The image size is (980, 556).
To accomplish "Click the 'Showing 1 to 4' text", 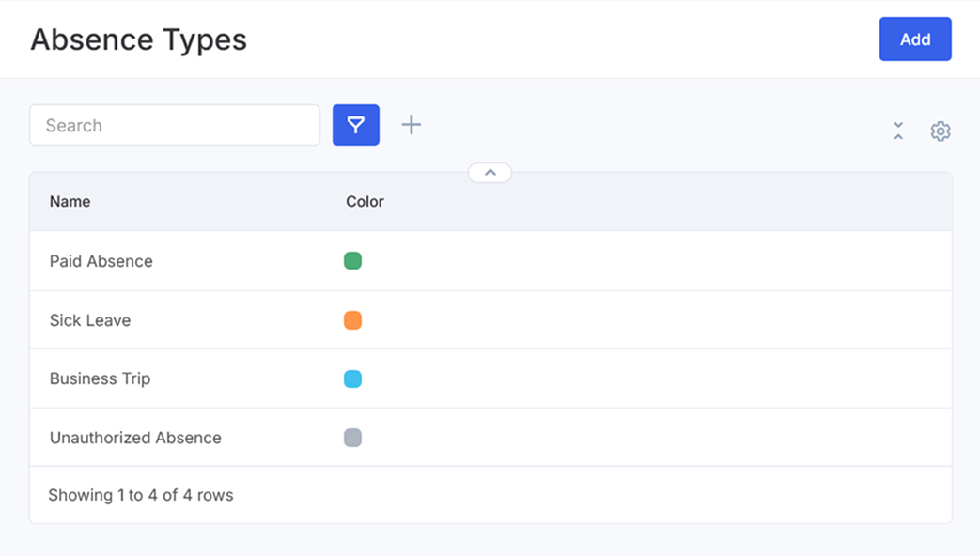I will (x=141, y=495).
